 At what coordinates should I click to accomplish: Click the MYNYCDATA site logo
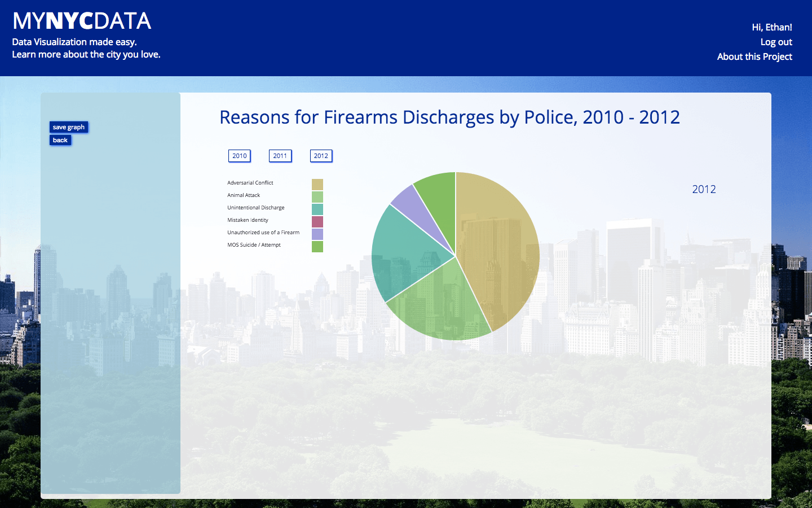(x=82, y=21)
